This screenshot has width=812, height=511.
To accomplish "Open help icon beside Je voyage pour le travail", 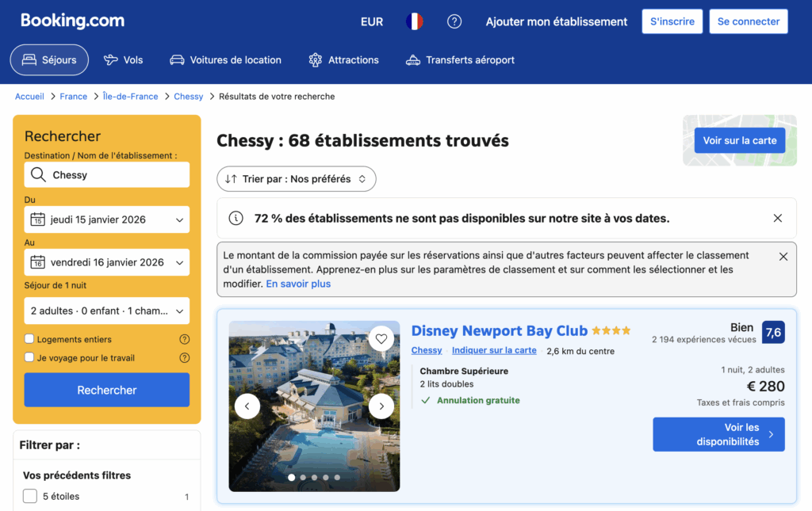I will pos(184,358).
